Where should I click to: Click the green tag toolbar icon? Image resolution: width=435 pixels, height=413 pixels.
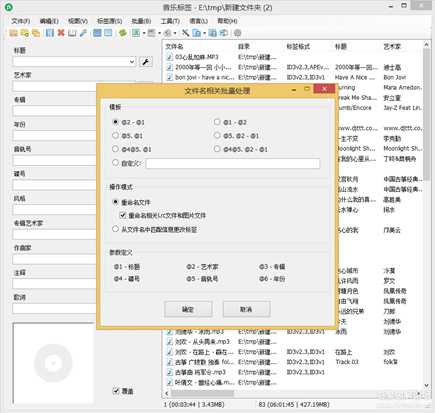pos(123,33)
